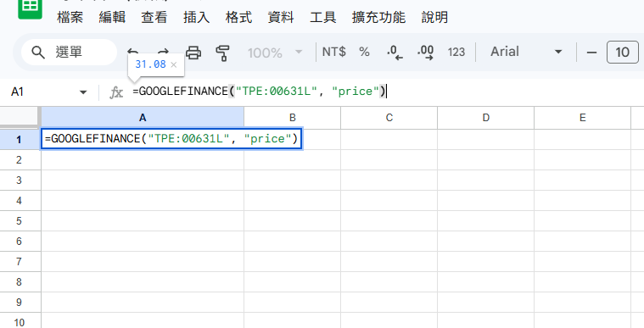Select row 4 header
Image resolution: width=644 pixels, height=328 pixels.
tap(20, 201)
